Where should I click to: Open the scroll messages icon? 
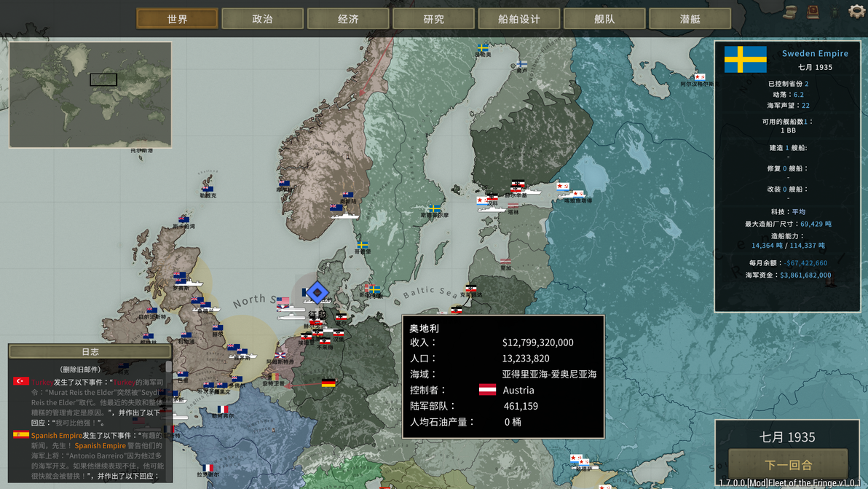791,12
